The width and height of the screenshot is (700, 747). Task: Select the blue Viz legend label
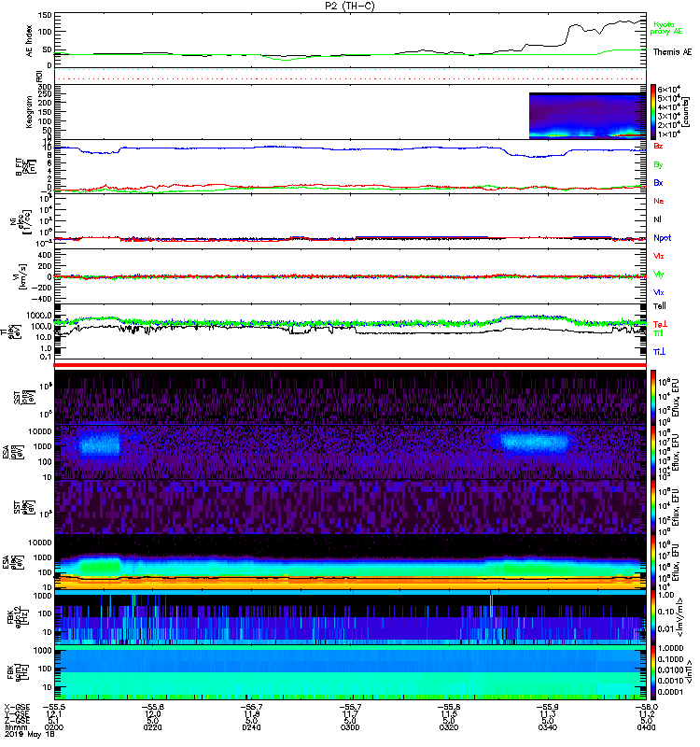click(658, 292)
